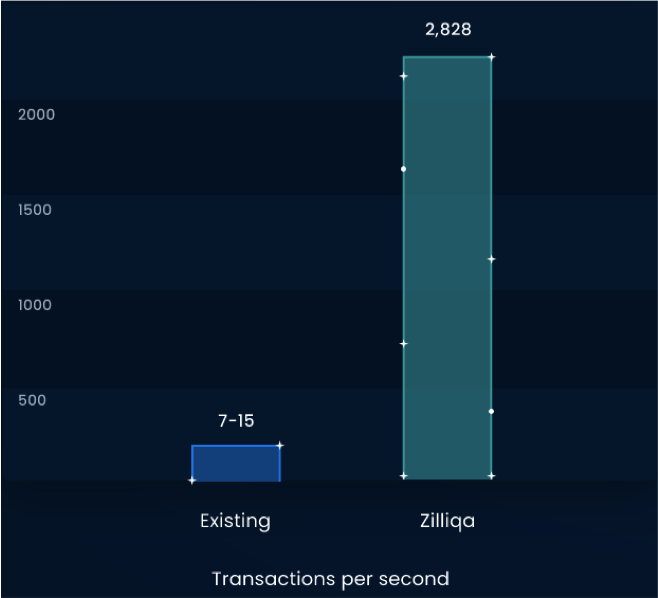Click sparkle at Existing bar's bottom-left corner
Image resolution: width=658 pixels, height=598 pixels.
pyautogui.click(x=192, y=480)
